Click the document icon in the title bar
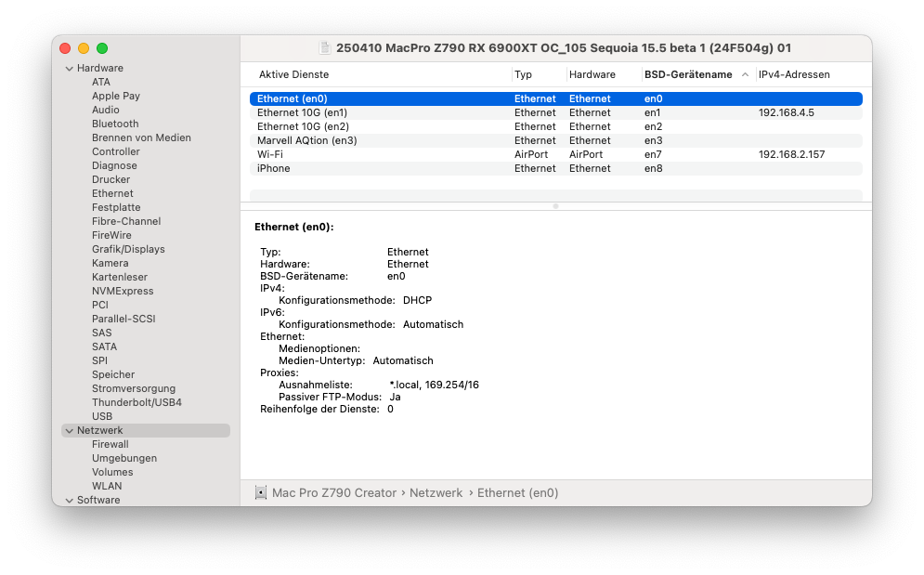 [x=325, y=47]
